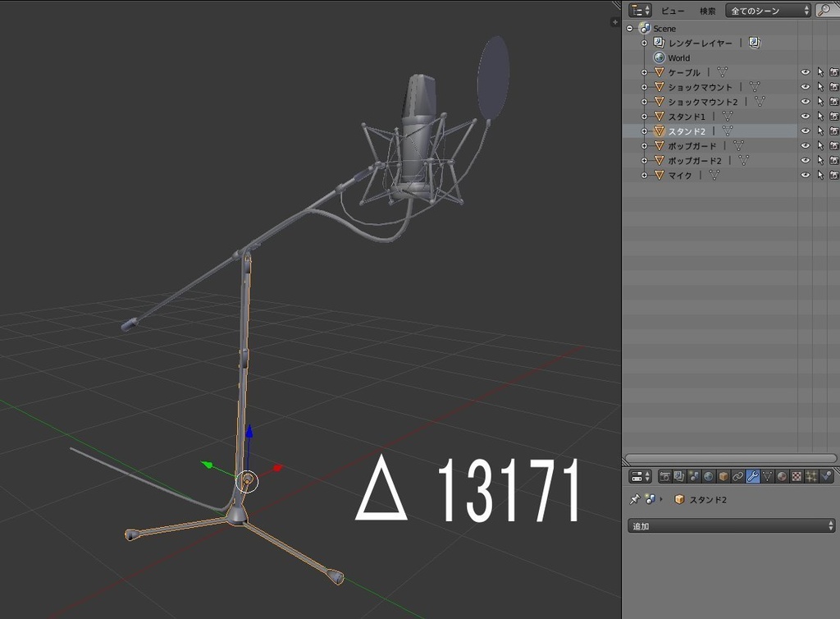Select the マイク row name

point(680,175)
